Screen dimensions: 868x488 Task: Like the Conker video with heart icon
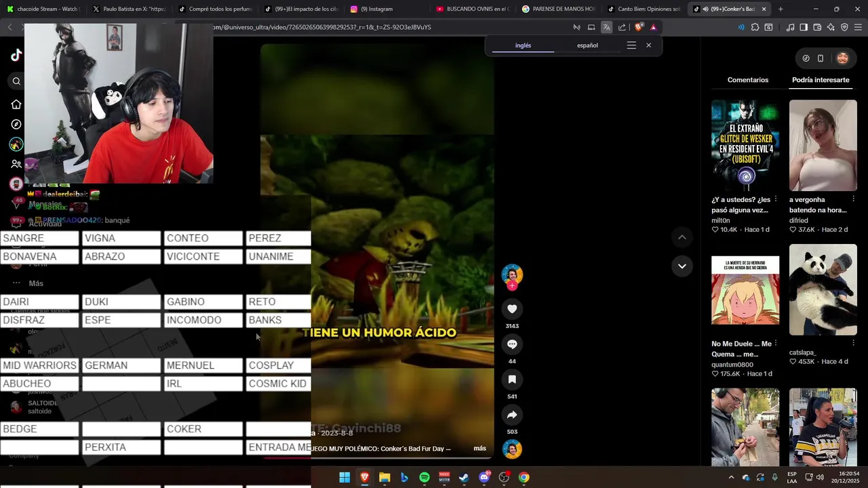click(x=512, y=309)
